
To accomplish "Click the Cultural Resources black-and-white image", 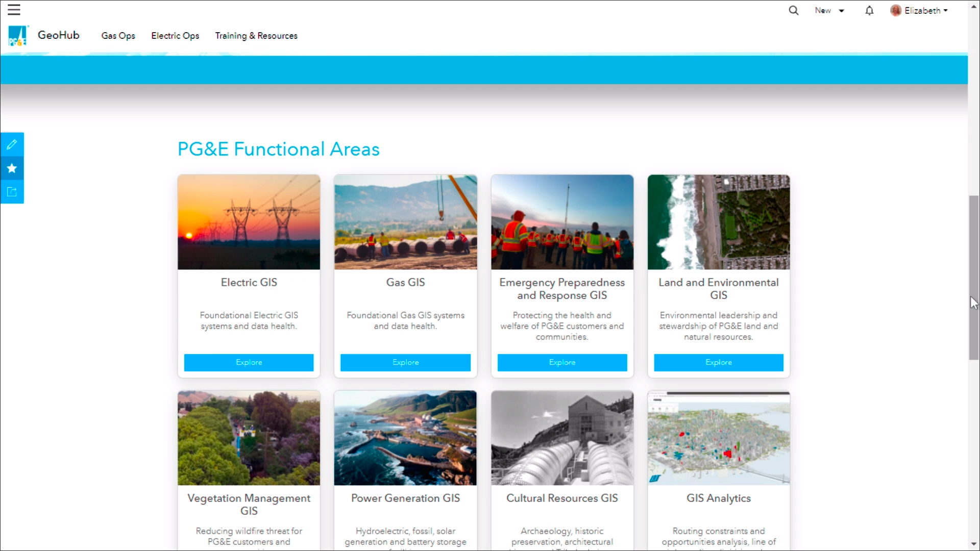I will click(562, 438).
